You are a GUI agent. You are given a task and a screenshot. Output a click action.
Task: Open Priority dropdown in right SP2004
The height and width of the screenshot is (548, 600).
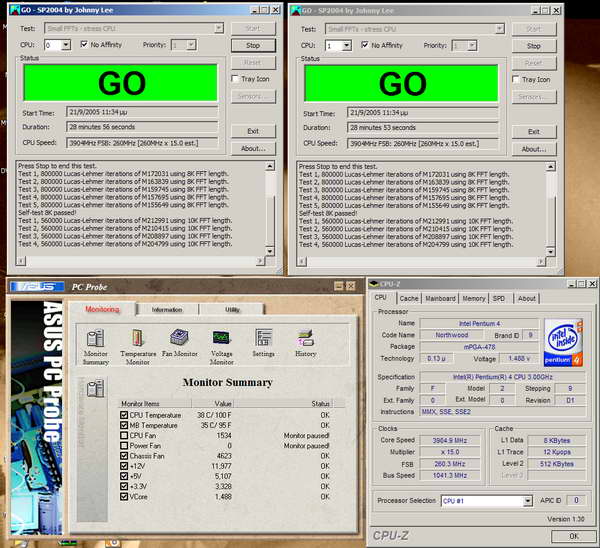[x=472, y=46]
